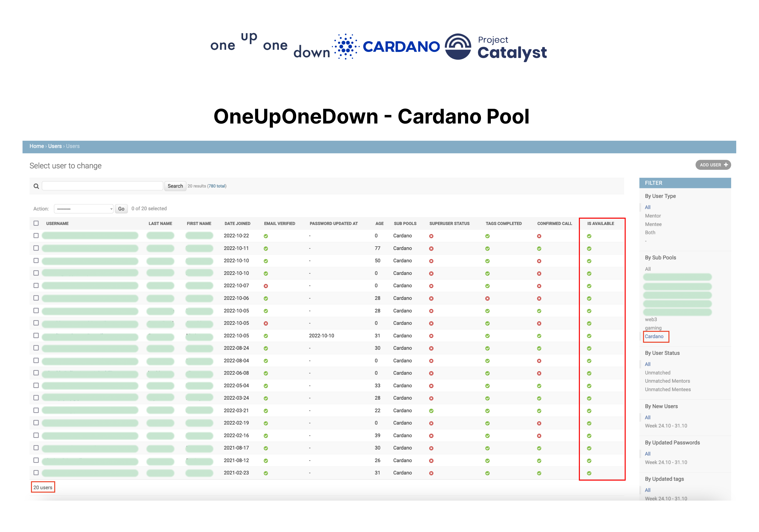Image resolution: width=759 pixels, height=532 pixels.
Task: Open the Users breadcrumb link
Action: click(x=55, y=146)
